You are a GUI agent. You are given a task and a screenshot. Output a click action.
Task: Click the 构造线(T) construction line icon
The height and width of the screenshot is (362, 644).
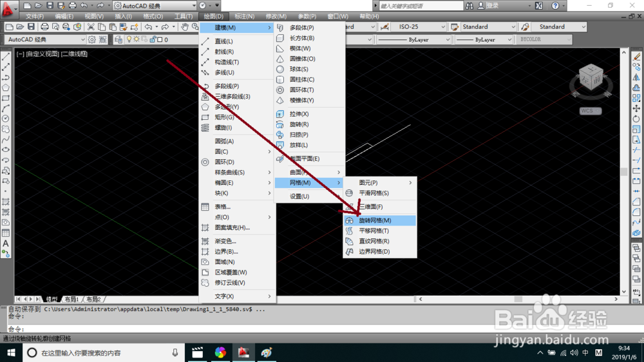coord(205,62)
